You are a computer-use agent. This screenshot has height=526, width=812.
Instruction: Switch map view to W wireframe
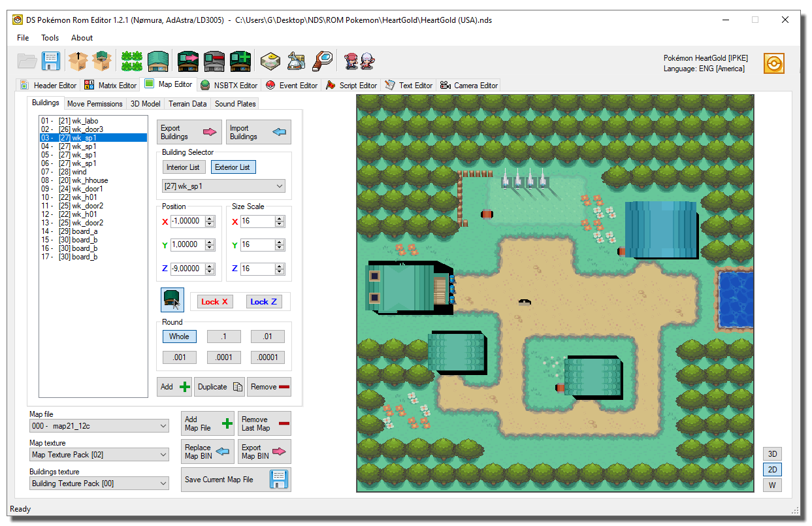(772, 485)
